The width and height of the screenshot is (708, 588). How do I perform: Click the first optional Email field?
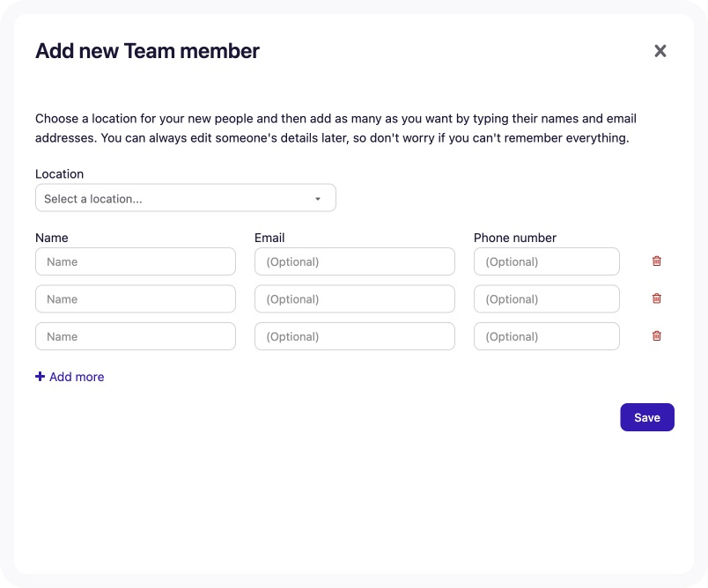pos(354,261)
